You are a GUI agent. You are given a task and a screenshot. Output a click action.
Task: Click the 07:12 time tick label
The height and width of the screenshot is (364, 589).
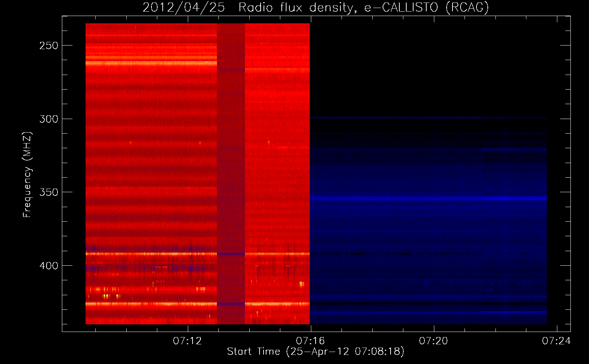click(x=187, y=341)
